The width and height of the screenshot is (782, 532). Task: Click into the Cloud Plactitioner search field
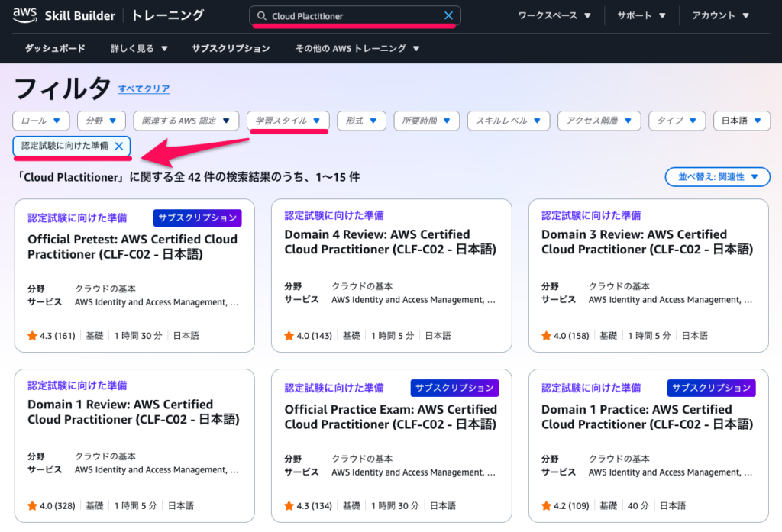(351, 16)
